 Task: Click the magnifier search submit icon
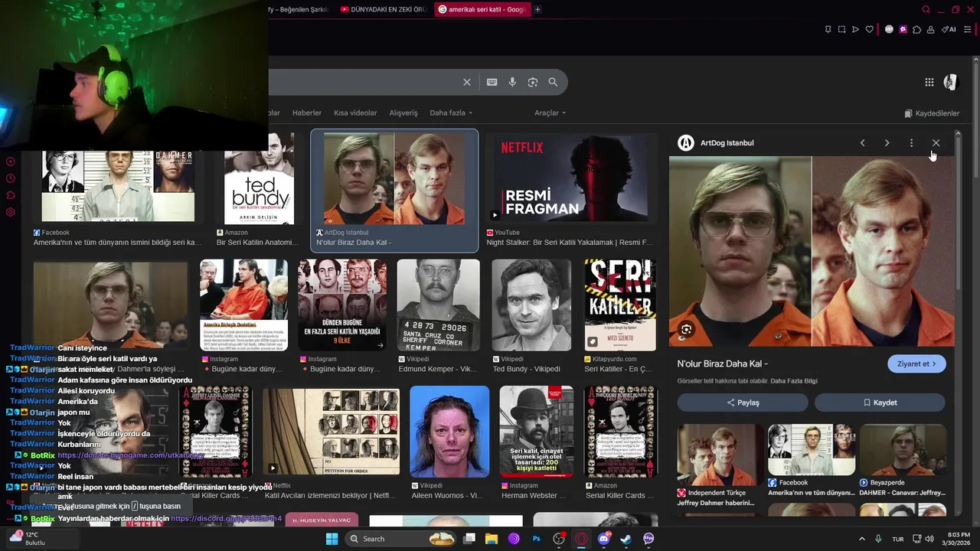553,82
